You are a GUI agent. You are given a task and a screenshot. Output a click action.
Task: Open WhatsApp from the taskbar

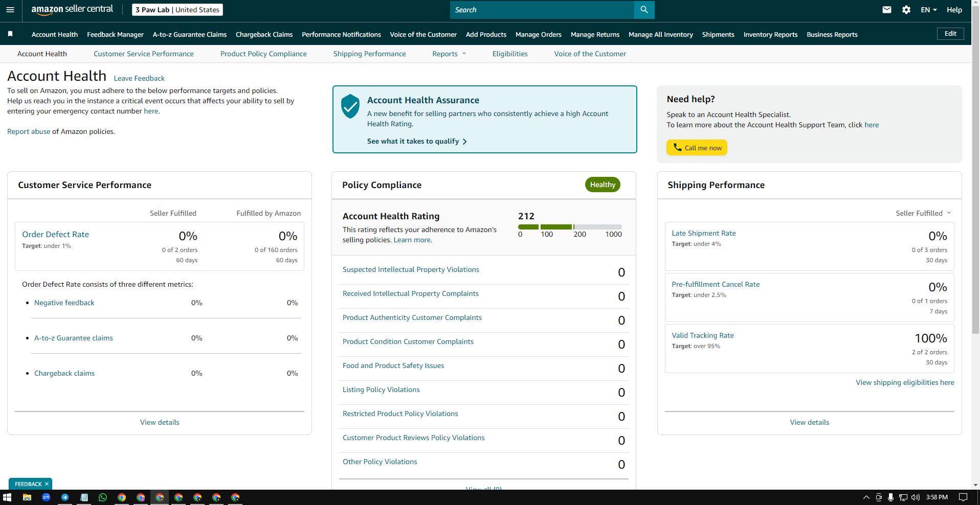tap(103, 497)
